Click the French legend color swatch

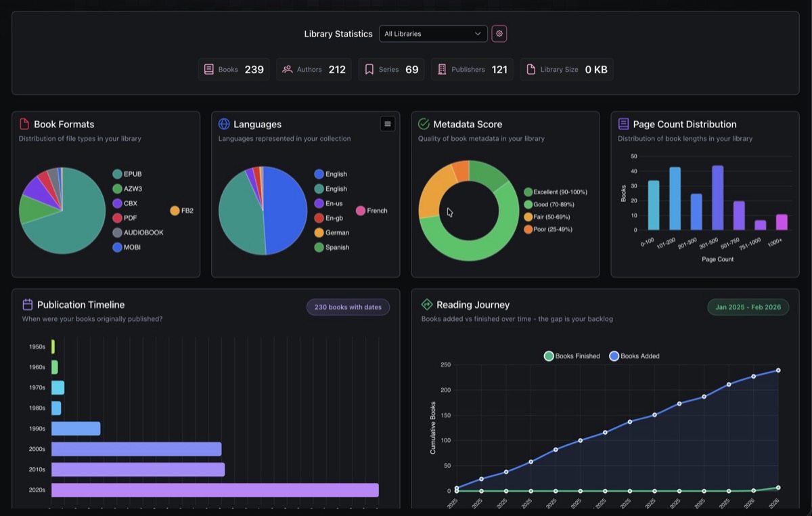[x=361, y=211]
